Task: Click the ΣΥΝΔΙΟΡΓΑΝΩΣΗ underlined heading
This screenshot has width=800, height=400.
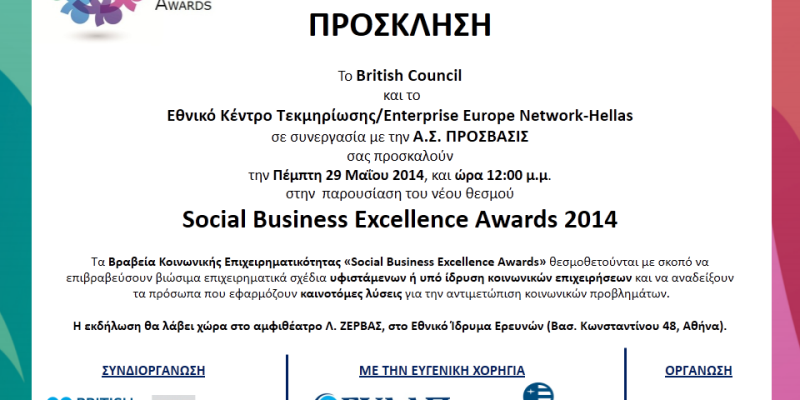Action: [x=153, y=370]
